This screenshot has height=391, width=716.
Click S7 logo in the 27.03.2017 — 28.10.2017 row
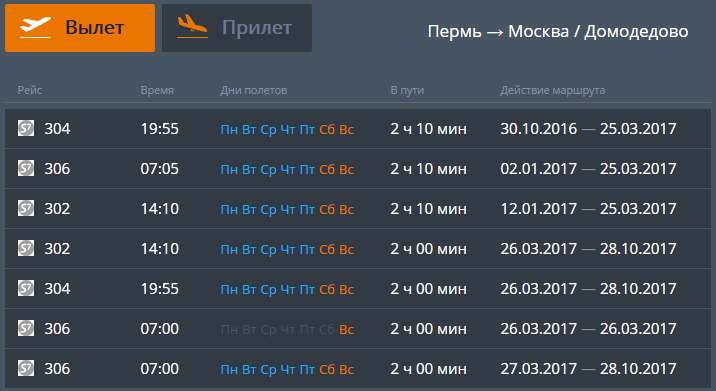pyautogui.click(x=26, y=369)
